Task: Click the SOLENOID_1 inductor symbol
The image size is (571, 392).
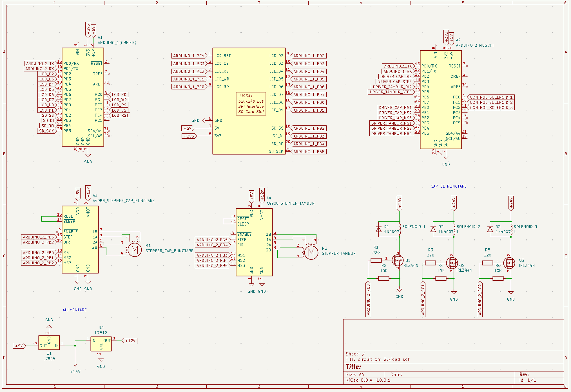Action: 400,229
